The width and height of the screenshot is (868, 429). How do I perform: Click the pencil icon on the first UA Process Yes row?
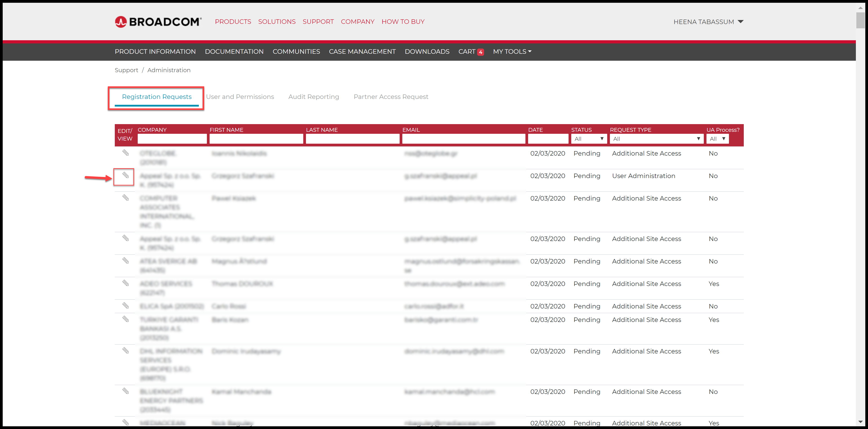tap(125, 283)
